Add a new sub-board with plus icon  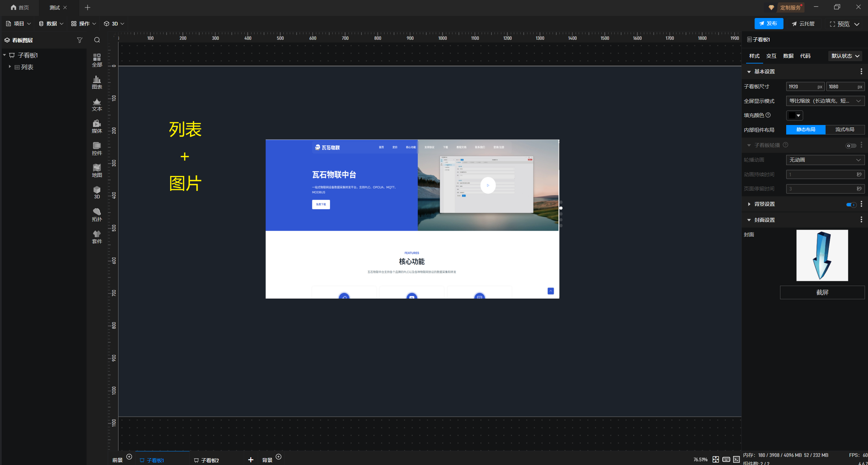click(x=251, y=460)
